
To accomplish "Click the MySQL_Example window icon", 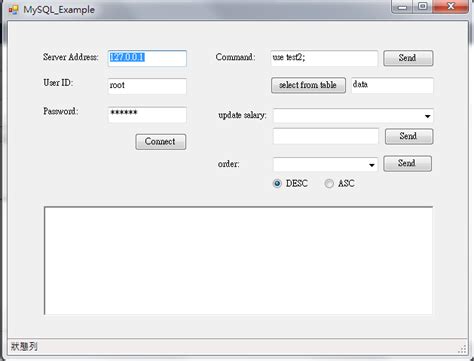I will point(13,9).
